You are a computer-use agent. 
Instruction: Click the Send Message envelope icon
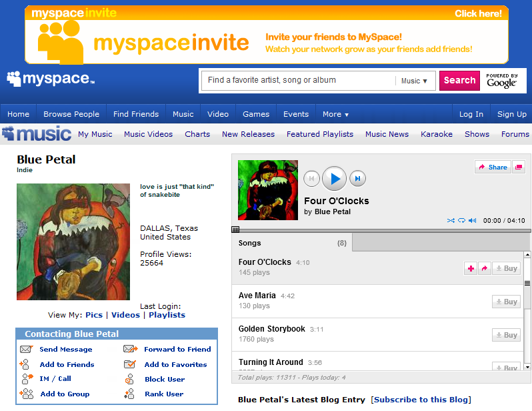pyautogui.click(x=26, y=349)
